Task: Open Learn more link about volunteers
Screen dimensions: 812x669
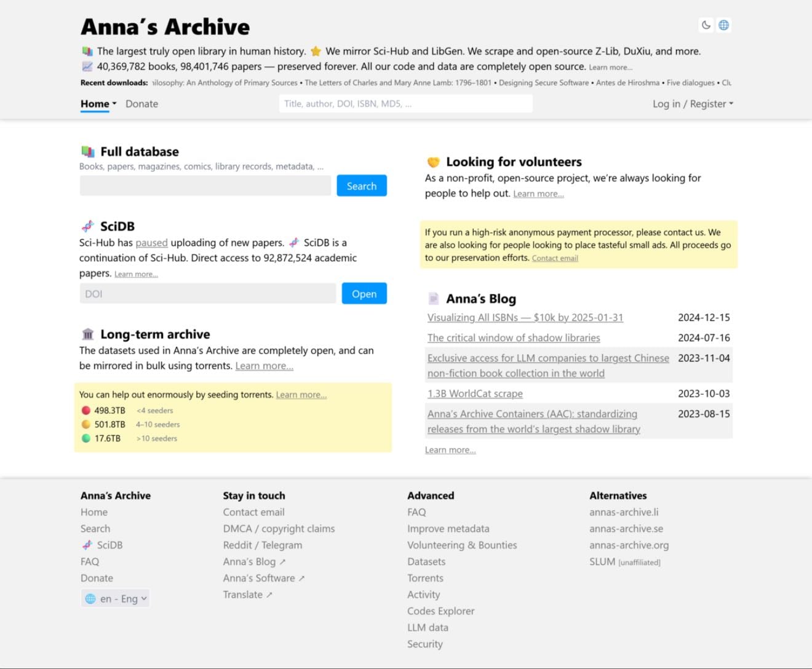Action: point(539,194)
